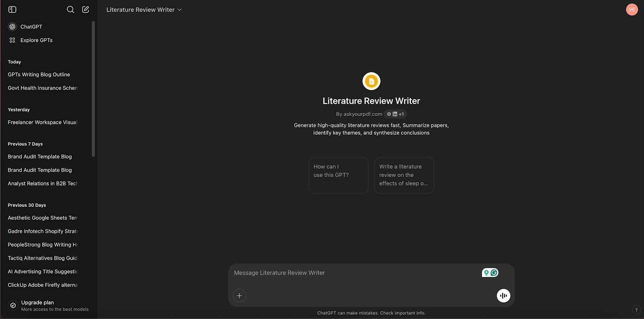Screen dimensions: 644x319
Task: Open Upgrade plan for more model access
Action: pos(48,306)
